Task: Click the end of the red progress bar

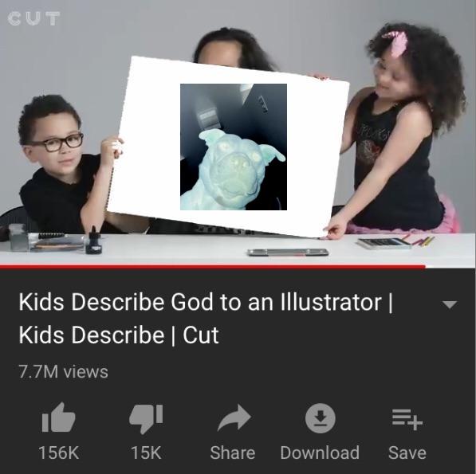Action: click(425, 267)
